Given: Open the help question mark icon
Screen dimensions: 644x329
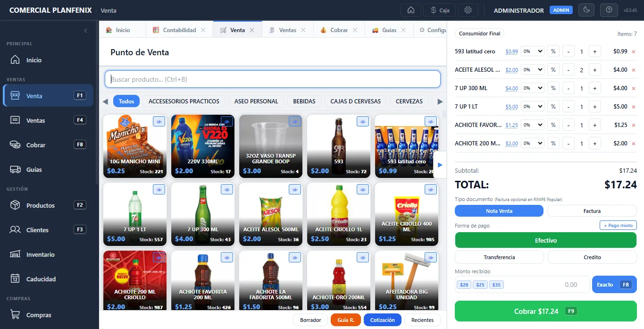Looking at the screenshot, I should point(609,10).
